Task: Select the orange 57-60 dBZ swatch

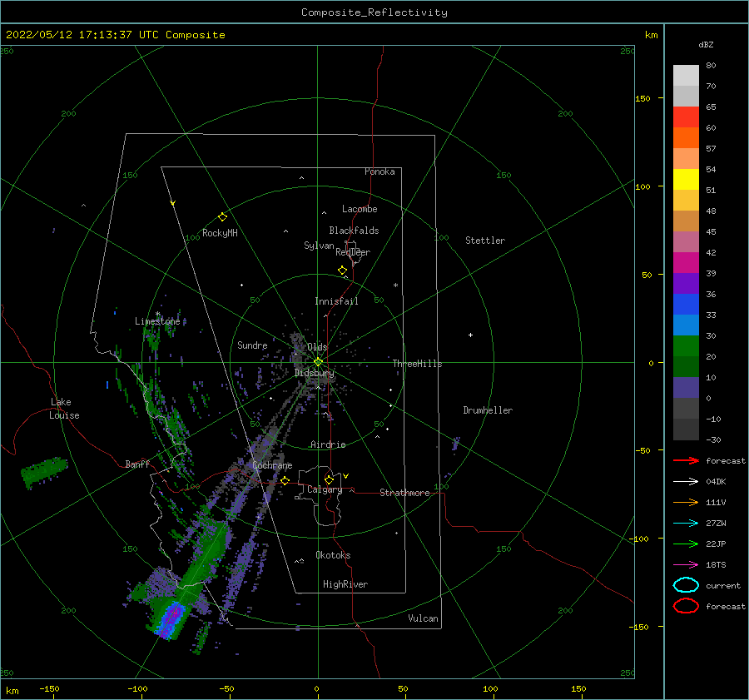Action: click(686, 138)
